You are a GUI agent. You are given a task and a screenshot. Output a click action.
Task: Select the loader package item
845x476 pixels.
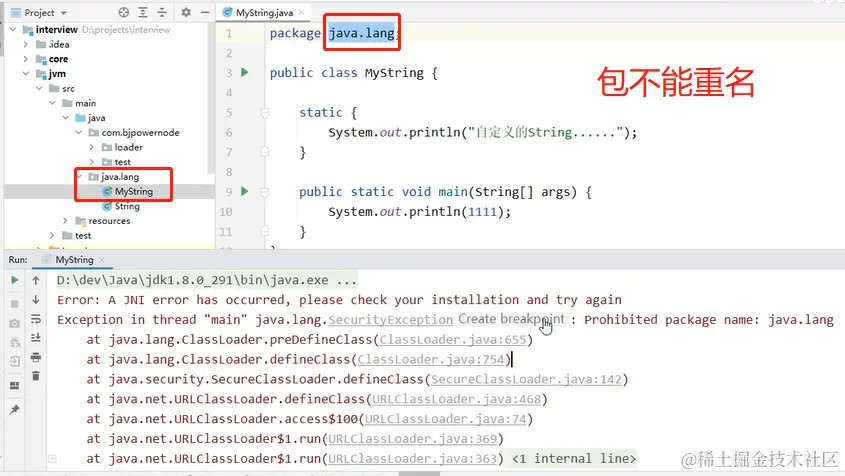129,147
